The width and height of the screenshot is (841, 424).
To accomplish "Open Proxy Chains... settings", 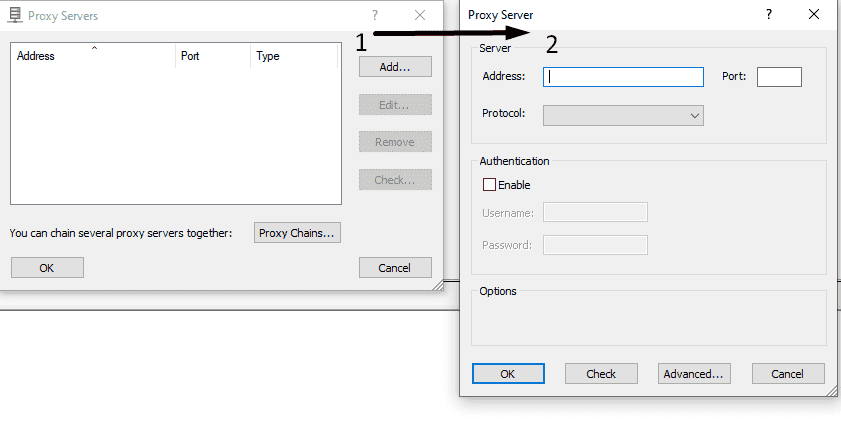I will click(298, 233).
